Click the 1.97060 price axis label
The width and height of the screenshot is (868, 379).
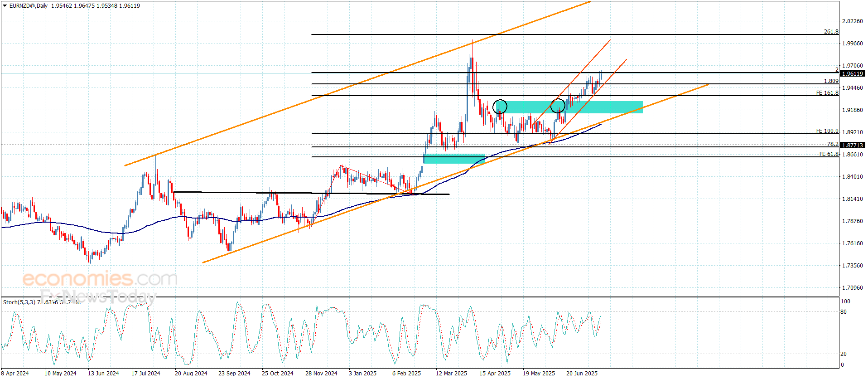pos(852,66)
